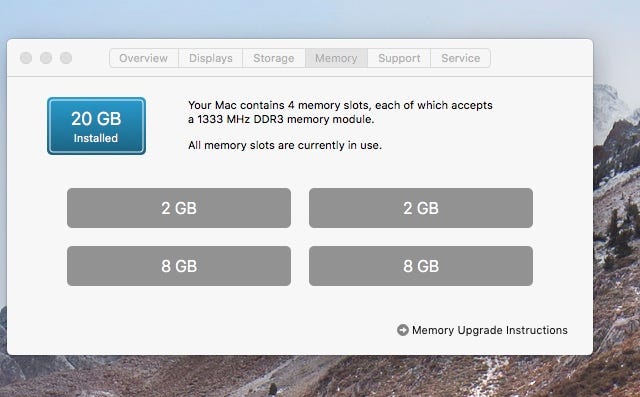Click the '1333 MHz DDR3 memory module' text
This screenshot has width=640, height=397.
click(285, 119)
